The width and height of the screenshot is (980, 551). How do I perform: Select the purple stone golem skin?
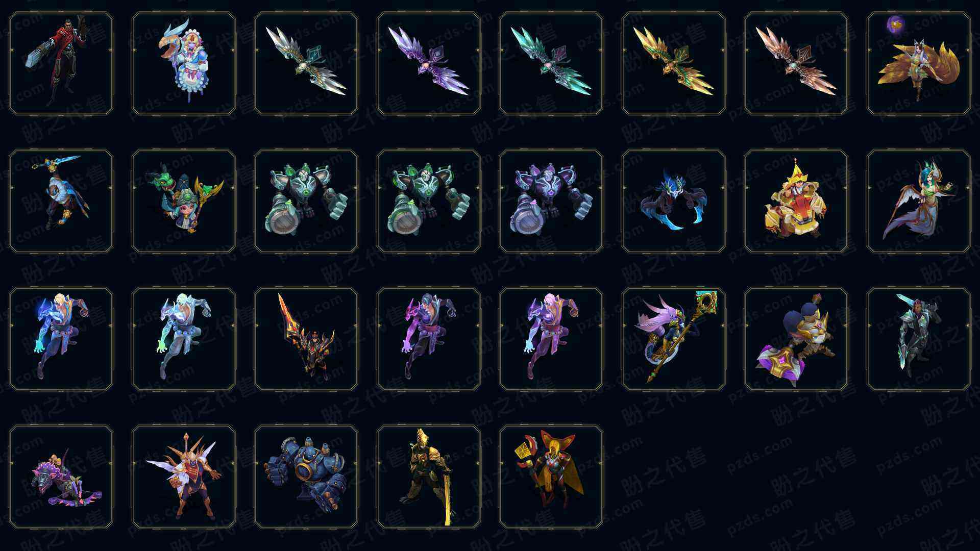pos(551,201)
